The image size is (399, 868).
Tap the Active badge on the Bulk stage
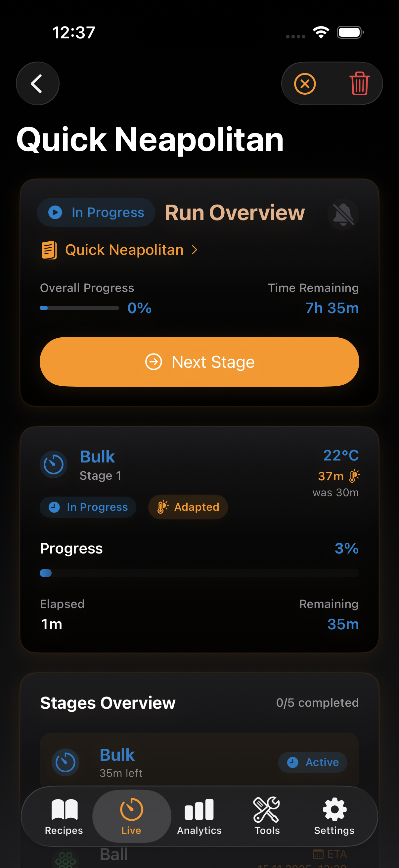pos(312,762)
